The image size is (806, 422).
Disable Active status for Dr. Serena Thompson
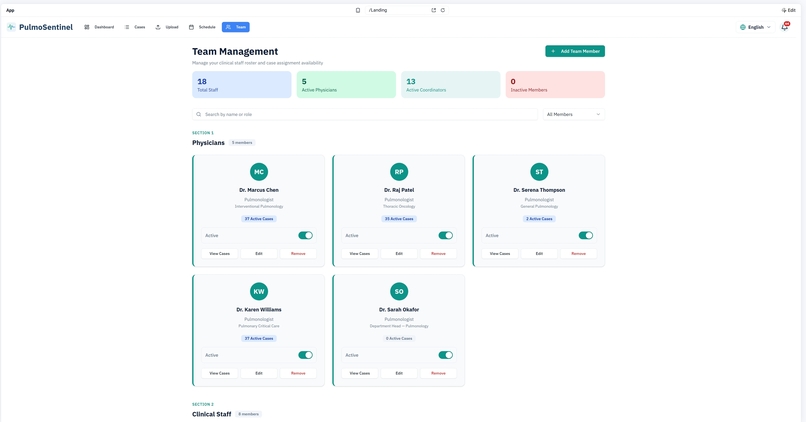pos(585,235)
